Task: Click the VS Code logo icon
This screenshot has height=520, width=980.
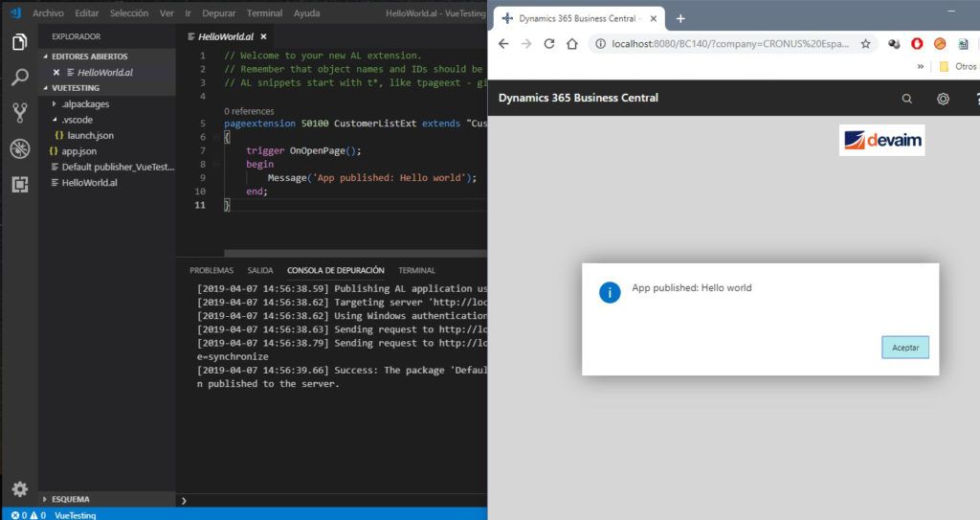Action: pyautogui.click(x=15, y=12)
